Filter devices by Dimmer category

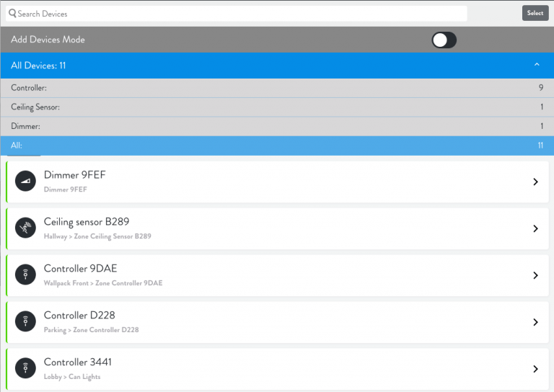click(x=277, y=126)
